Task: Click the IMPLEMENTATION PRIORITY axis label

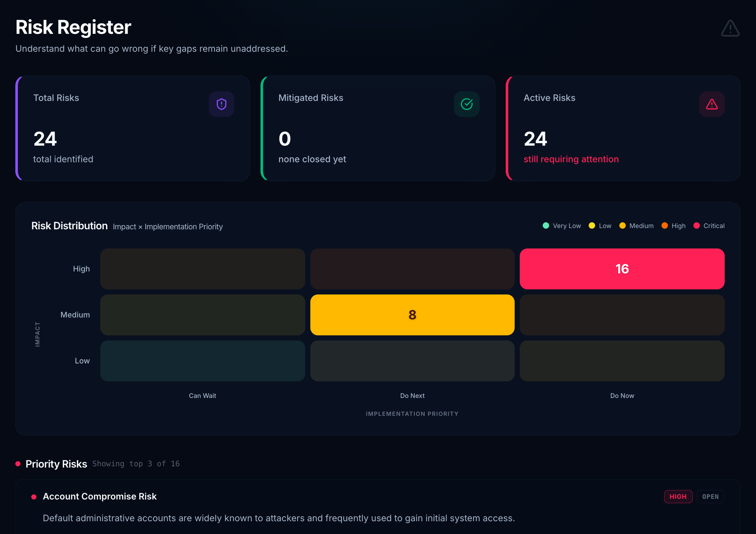Action: pyautogui.click(x=412, y=414)
